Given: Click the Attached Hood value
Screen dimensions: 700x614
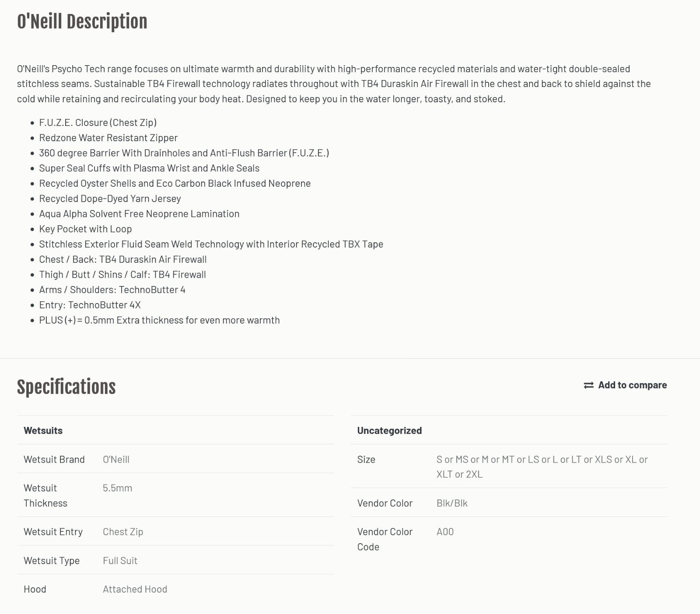Looking at the screenshot, I should point(135,589).
